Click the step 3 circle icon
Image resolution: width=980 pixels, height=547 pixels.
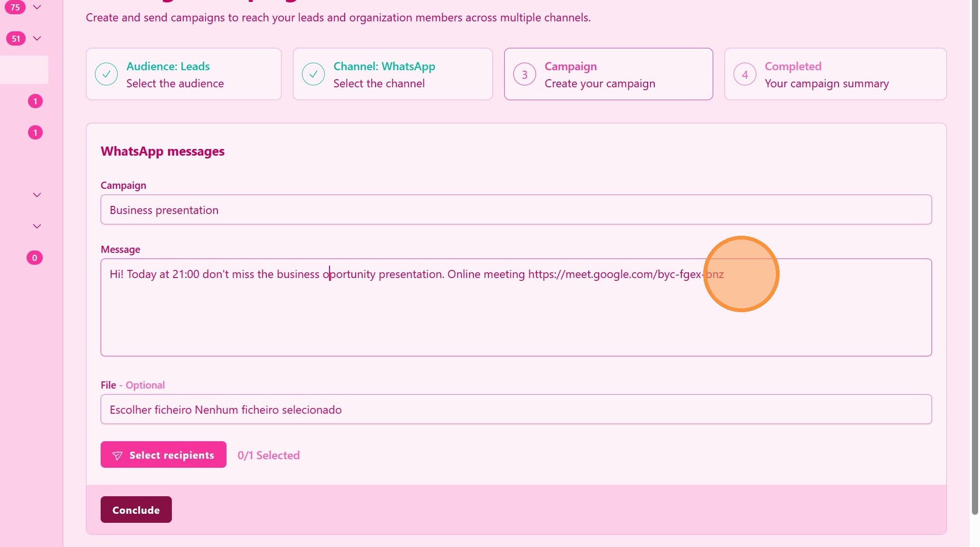525,74
